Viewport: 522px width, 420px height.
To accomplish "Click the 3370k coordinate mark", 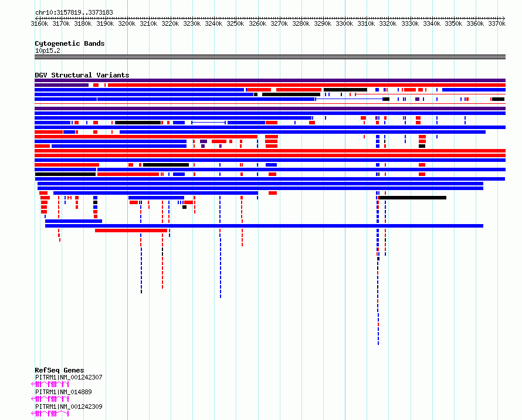I will pyautogui.click(x=497, y=23).
